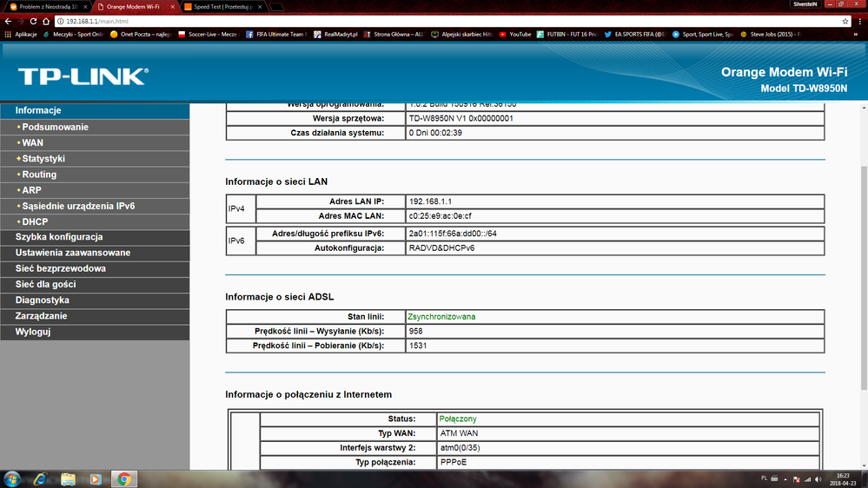Viewport: 868px width, 488px height.
Task: Open the Sieć bezprzewodowa menu
Action: pyautogui.click(x=60, y=269)
